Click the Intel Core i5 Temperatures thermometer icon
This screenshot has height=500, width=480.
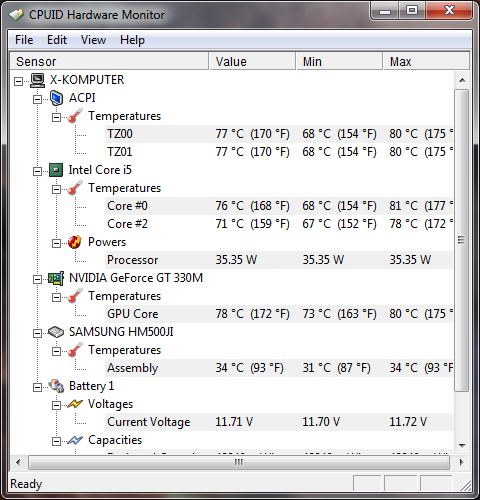75,188
